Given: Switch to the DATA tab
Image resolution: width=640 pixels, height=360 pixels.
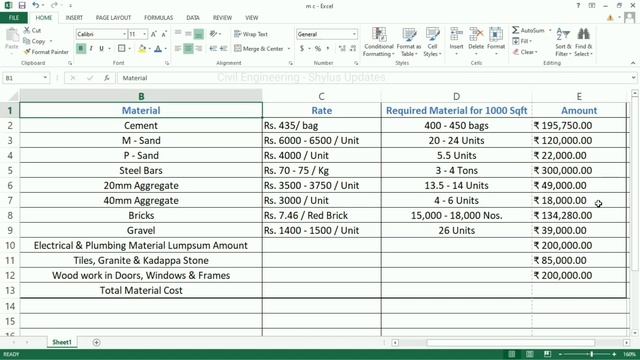Looking at the screenshot, I should tap(193, 18).
